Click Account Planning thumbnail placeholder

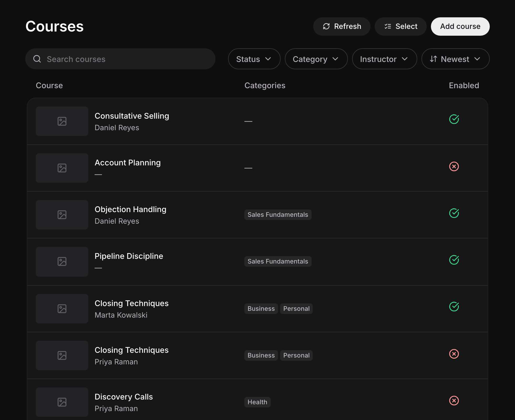(62, 168)
